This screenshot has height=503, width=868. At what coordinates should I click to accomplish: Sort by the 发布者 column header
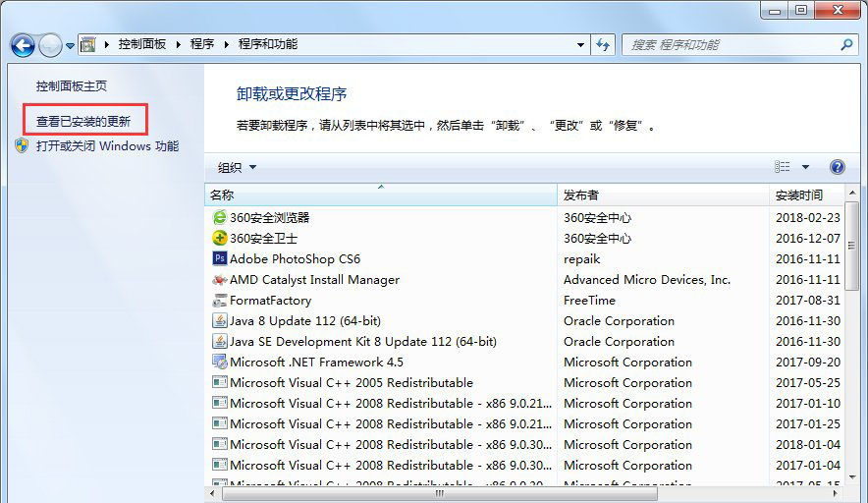(663, 195)
